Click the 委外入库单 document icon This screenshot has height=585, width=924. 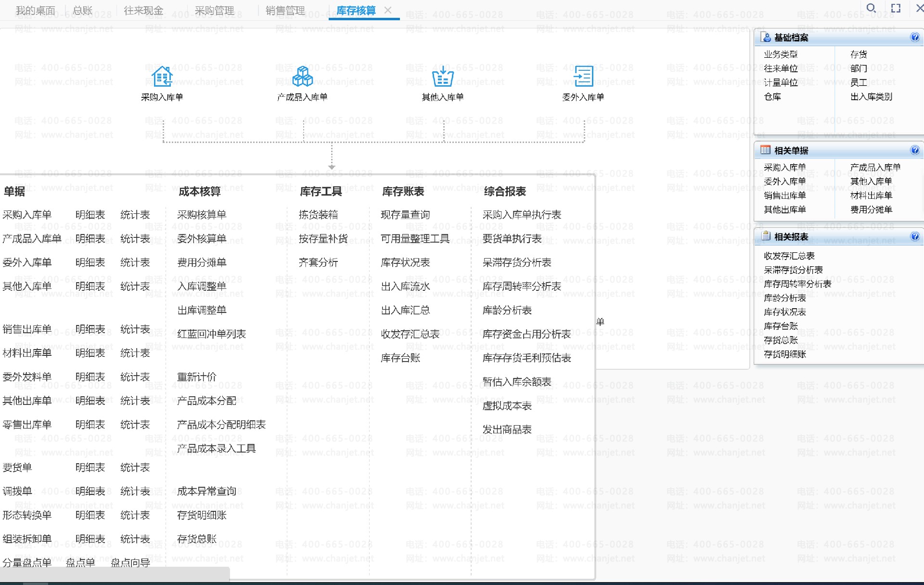point(583,76)
